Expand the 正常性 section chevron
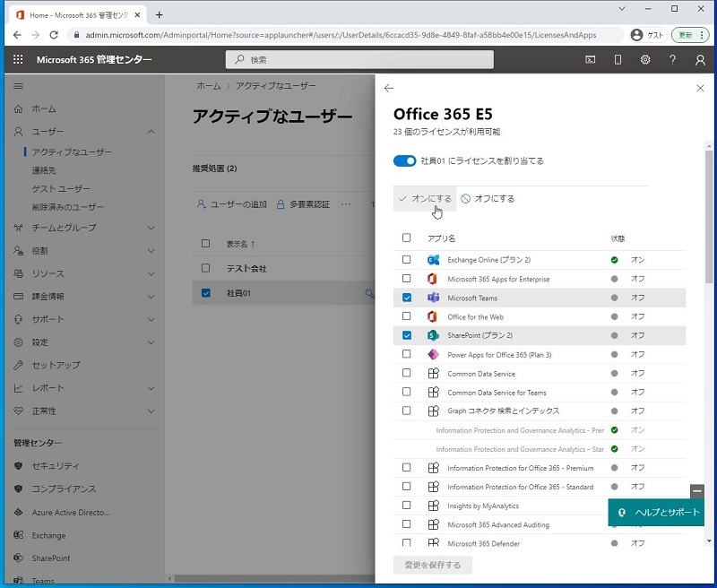717x588 pixels. click(x=151, y=411)
